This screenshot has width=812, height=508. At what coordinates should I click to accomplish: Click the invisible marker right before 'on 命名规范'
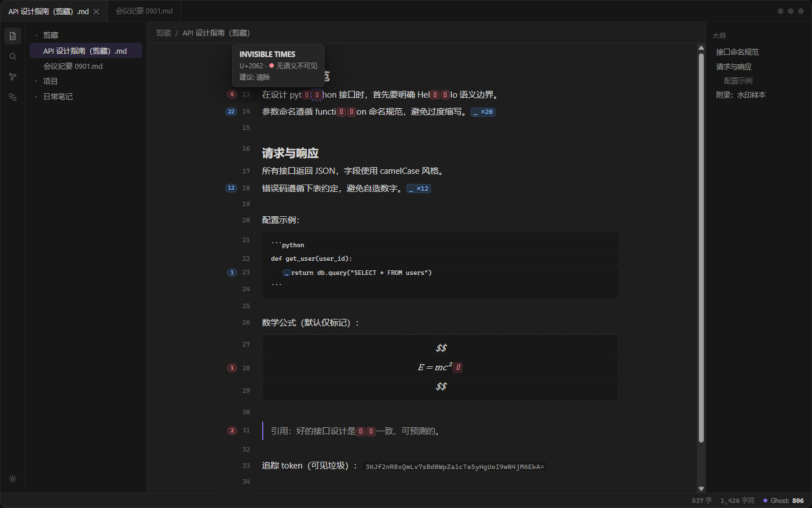352,112
